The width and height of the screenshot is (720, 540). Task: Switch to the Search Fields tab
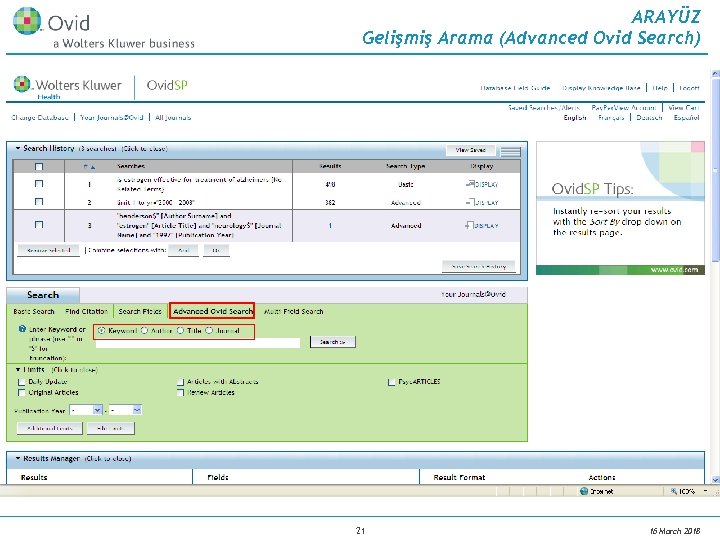tap(140, 311)
